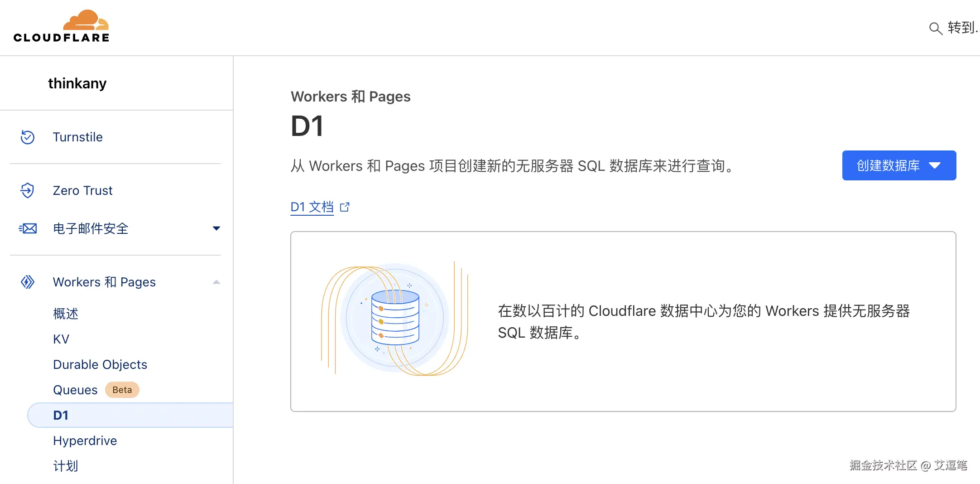Open Turnstile from the sidebar
The width and height of the screenshot is (980, 484).
[77, 137]
